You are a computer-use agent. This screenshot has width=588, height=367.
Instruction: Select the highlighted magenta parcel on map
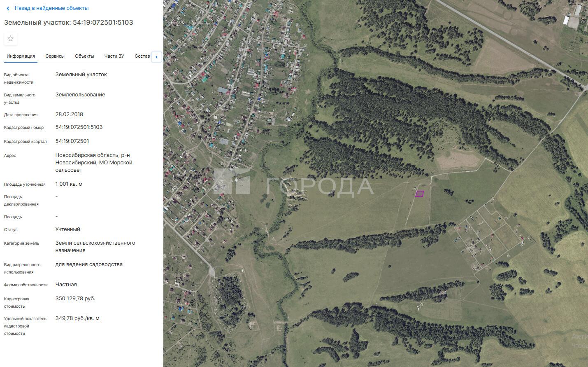419,194
